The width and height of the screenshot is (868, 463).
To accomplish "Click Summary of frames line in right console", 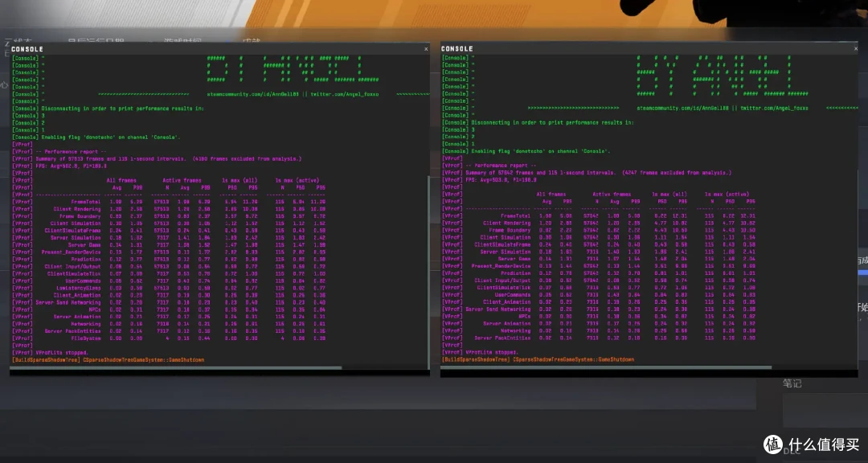I will [587, 173].
